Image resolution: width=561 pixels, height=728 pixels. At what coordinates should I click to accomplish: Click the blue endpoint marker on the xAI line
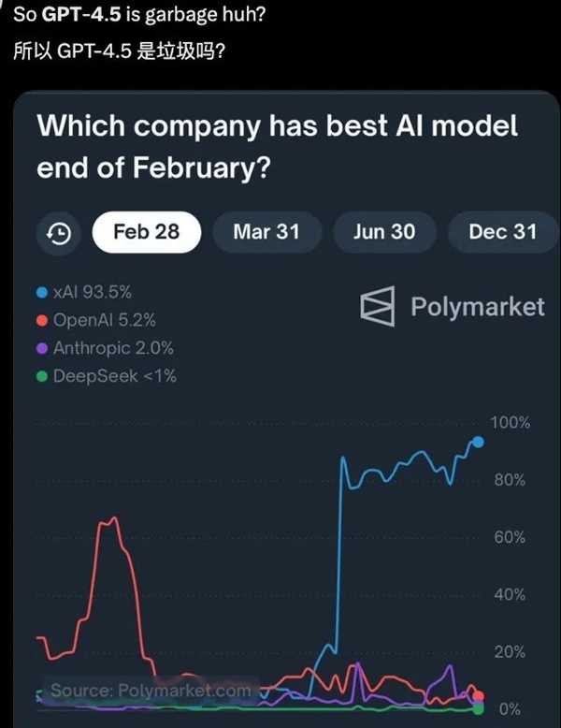click(479, 442)
